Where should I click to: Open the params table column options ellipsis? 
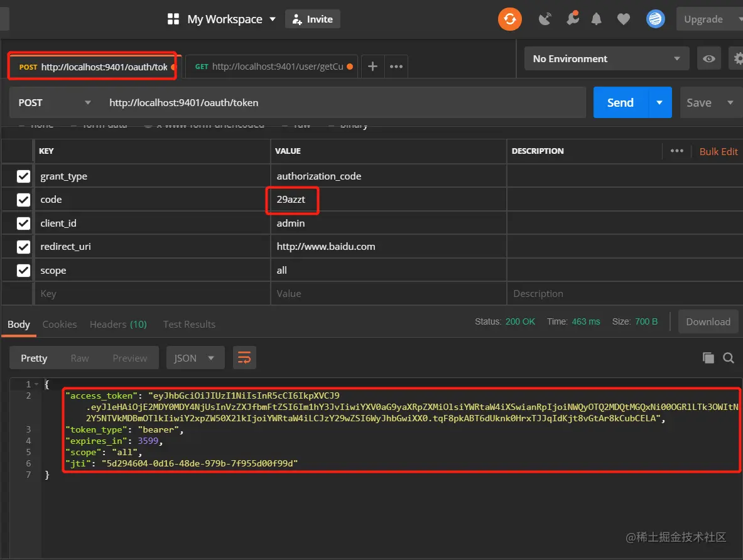point(676,151)
